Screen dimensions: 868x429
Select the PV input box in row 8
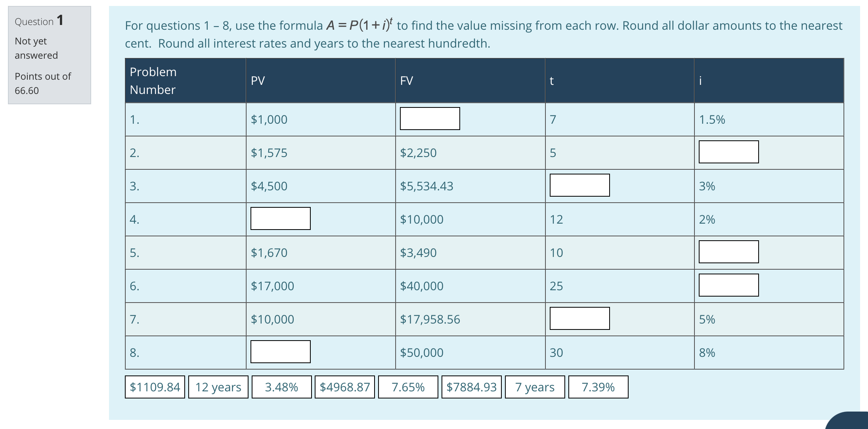[280, 352]
